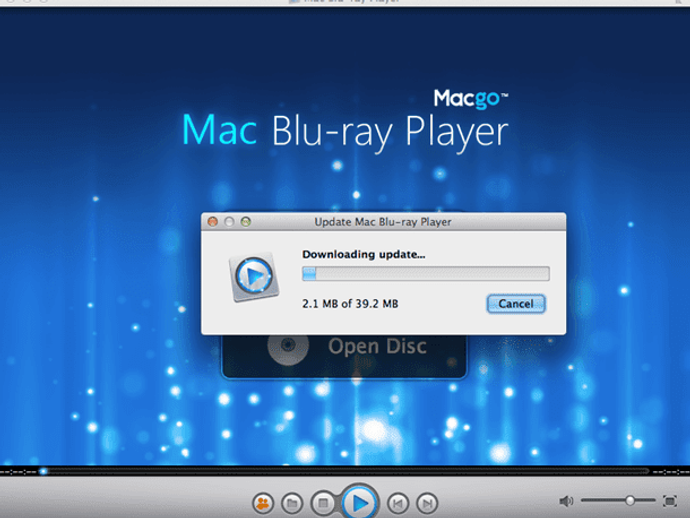Screen dimensions: 690x518
Task: Click the "Downloading update..." label
Action: (363, 254)
